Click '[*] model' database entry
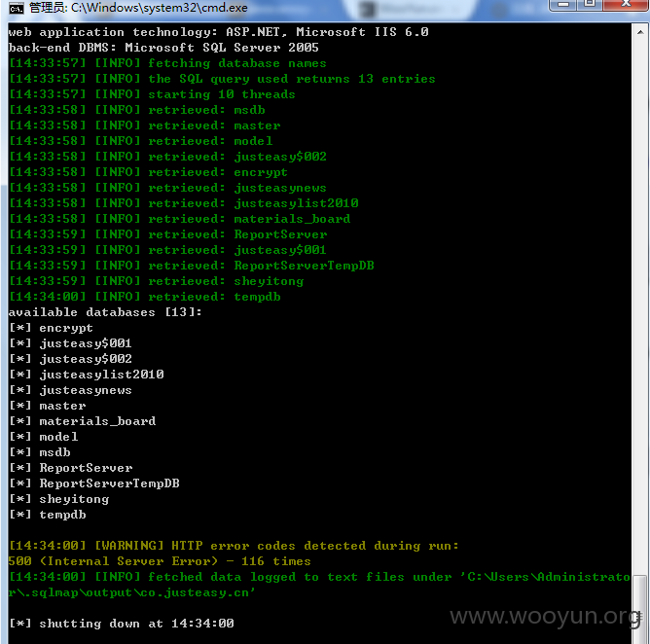Screen dimensions: 650x644 point(43,437)
